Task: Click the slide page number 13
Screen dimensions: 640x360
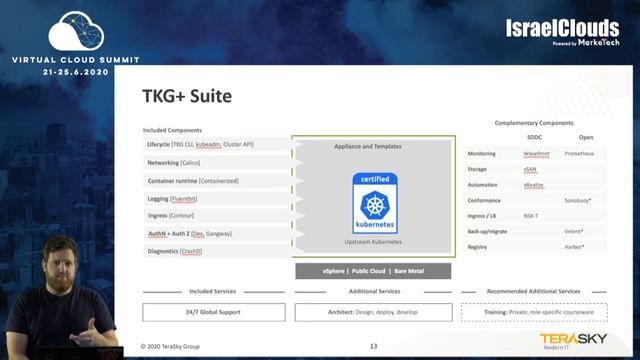Action: pos(373,346)
